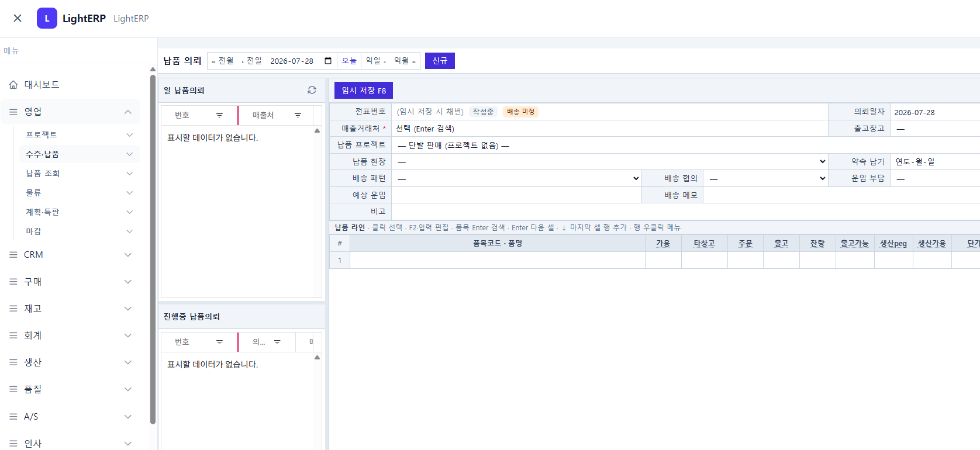The width and height of the screenshot is (980, 450).
Task: Open the calendar picker for the date field
Action: coord(328,61)
